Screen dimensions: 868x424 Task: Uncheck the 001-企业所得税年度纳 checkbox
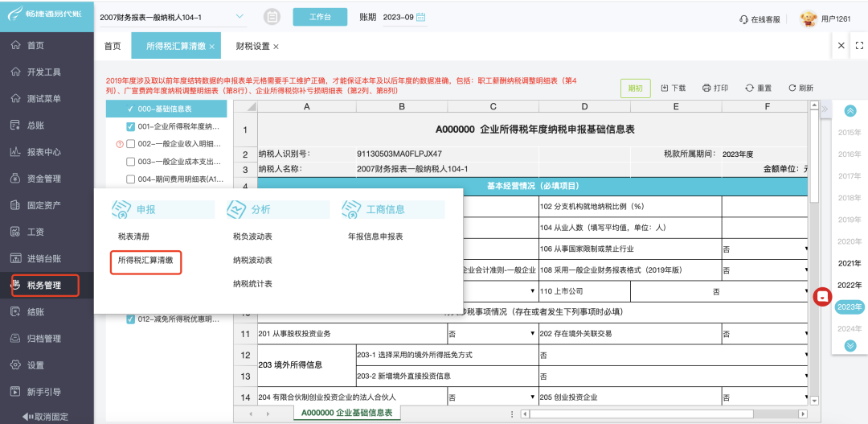pos(131,126)
